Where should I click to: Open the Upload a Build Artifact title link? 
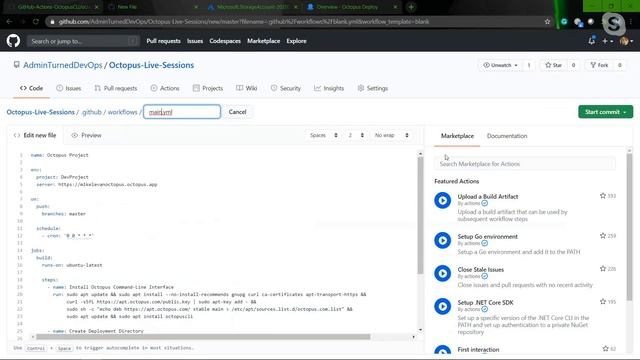[488, 196]
